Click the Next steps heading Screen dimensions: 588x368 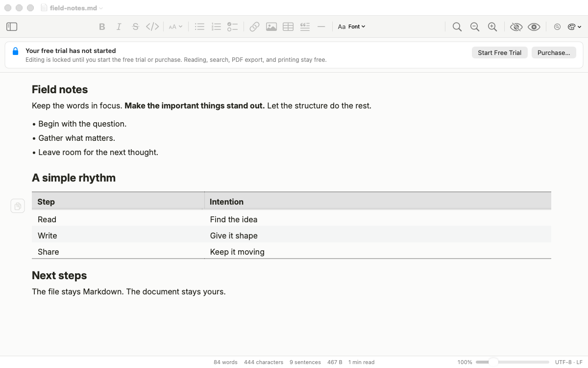point(59,275)
